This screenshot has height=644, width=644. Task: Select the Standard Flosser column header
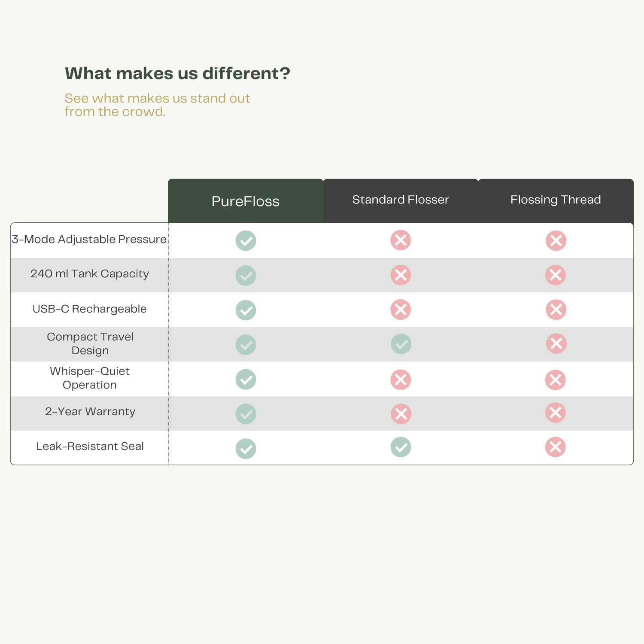tap(401, 200)
